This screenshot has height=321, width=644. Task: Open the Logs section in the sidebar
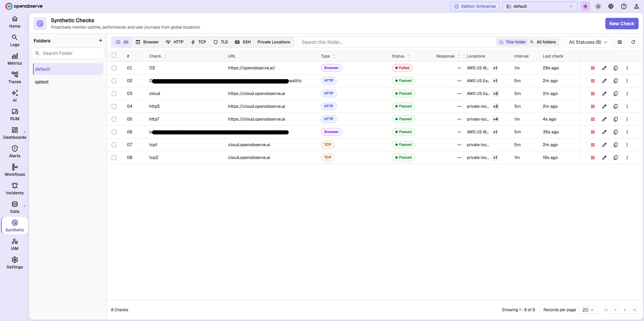click(x=14, y=40)
